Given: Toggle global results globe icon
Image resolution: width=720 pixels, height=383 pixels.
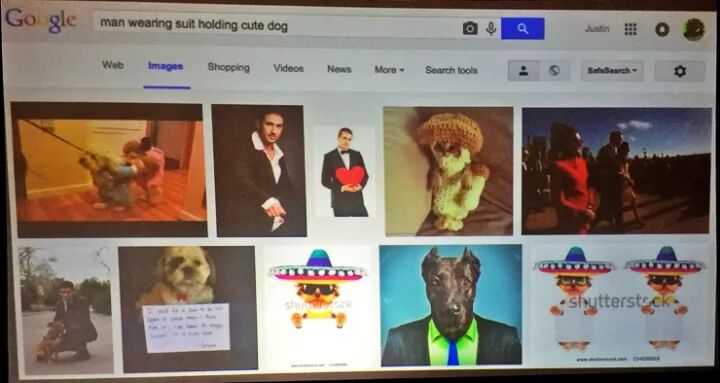Looking at the screenshot, I should click(554, 71).
